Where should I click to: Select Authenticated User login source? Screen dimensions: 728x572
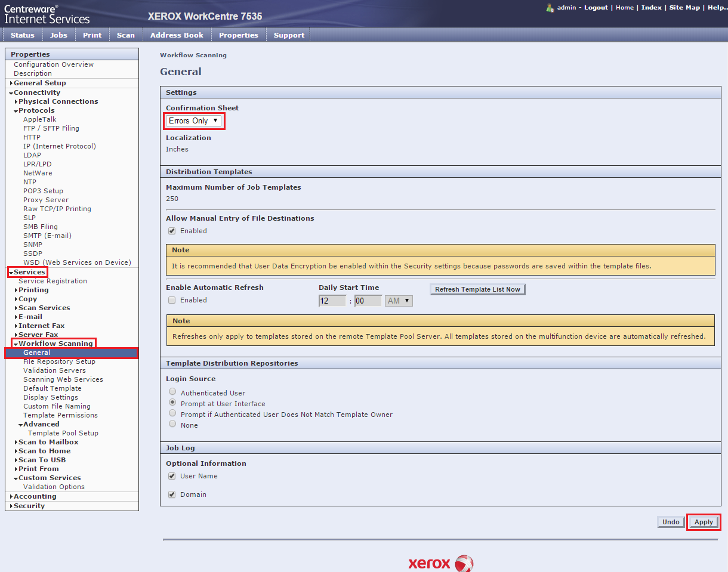pyautogui.click(x=172, y=392)
